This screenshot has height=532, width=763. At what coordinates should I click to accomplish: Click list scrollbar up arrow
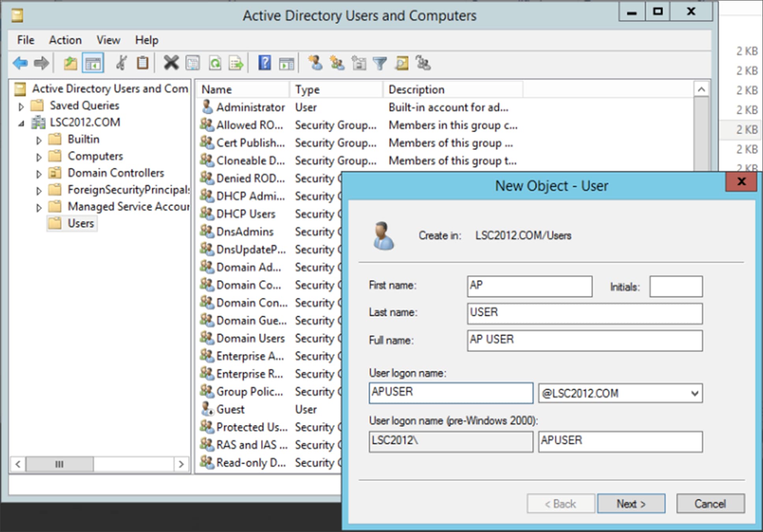coord(701,89)
